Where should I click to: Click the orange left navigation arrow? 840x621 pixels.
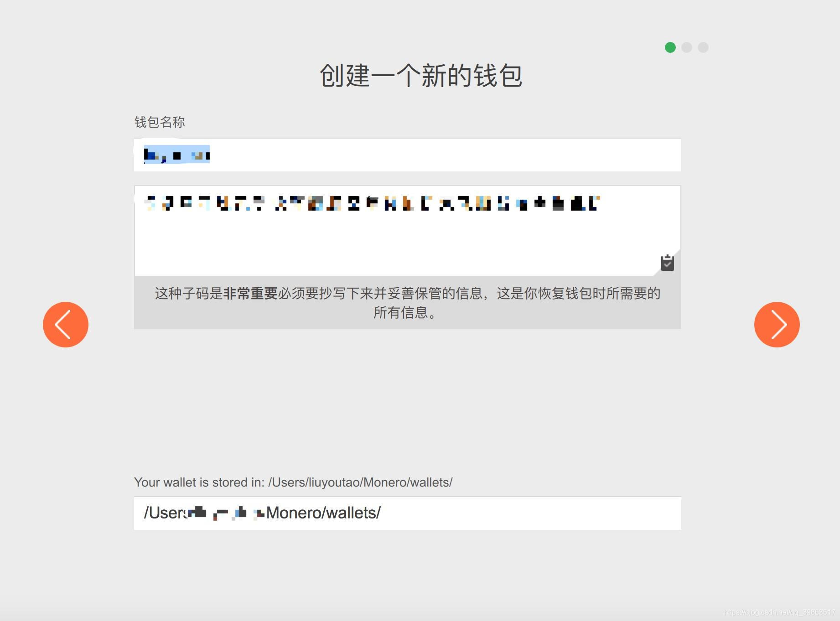(65, 324)
